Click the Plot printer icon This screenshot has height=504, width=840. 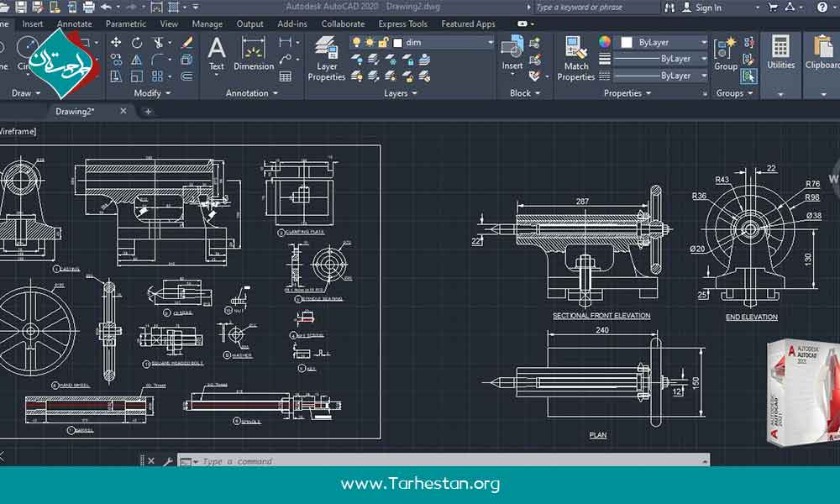[x=89, y=7]
